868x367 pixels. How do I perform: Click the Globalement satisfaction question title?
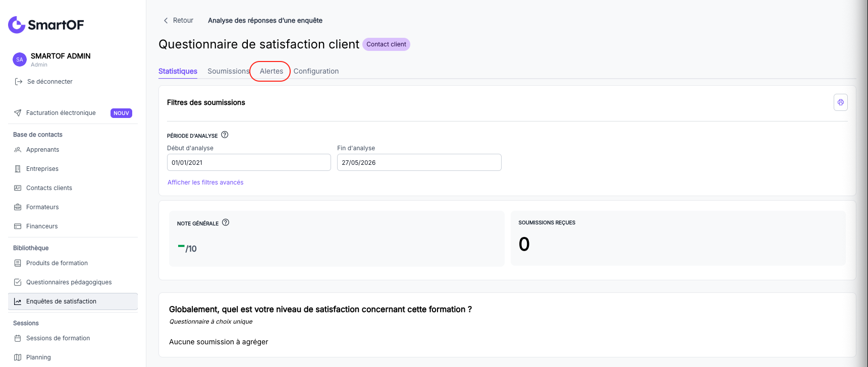coord(320,310)
